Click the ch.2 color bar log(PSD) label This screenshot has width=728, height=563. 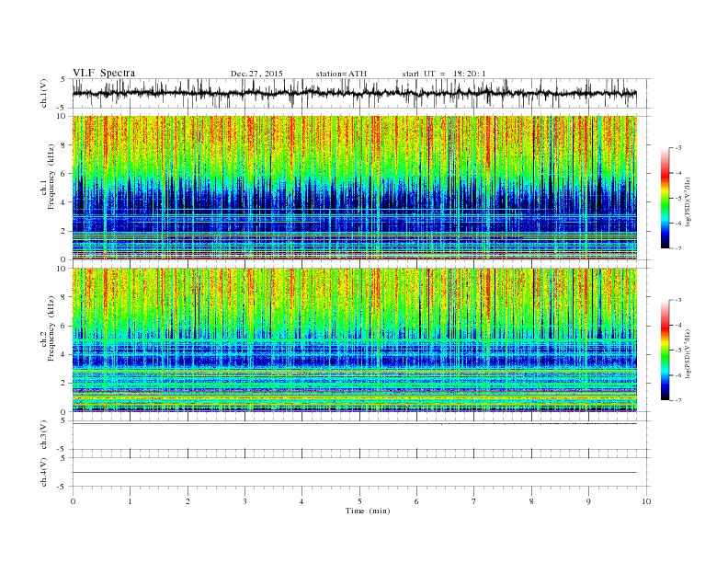pos(688,353)
